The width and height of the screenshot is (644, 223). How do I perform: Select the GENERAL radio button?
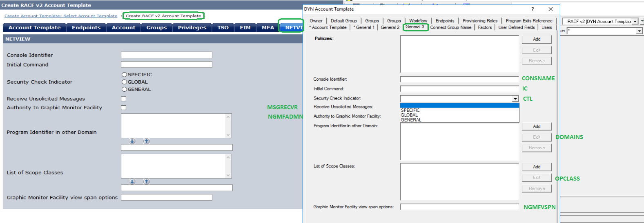click(x=124, y=89)
